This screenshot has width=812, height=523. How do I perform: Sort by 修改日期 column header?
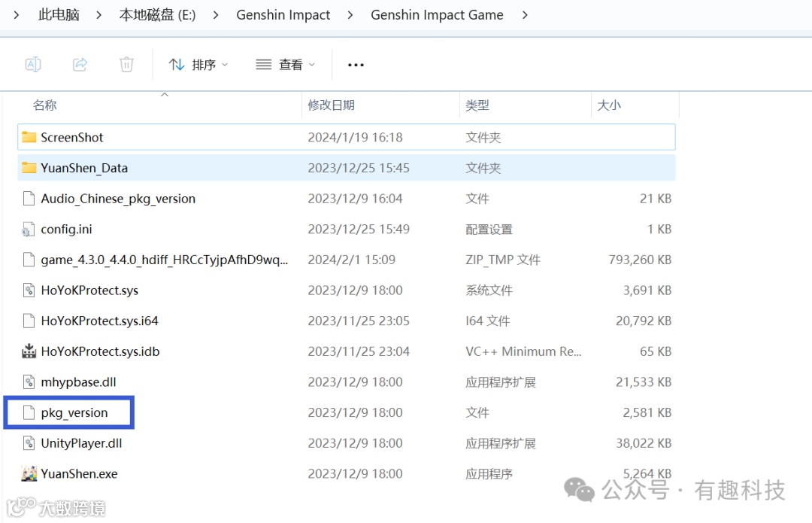(332, 105)
